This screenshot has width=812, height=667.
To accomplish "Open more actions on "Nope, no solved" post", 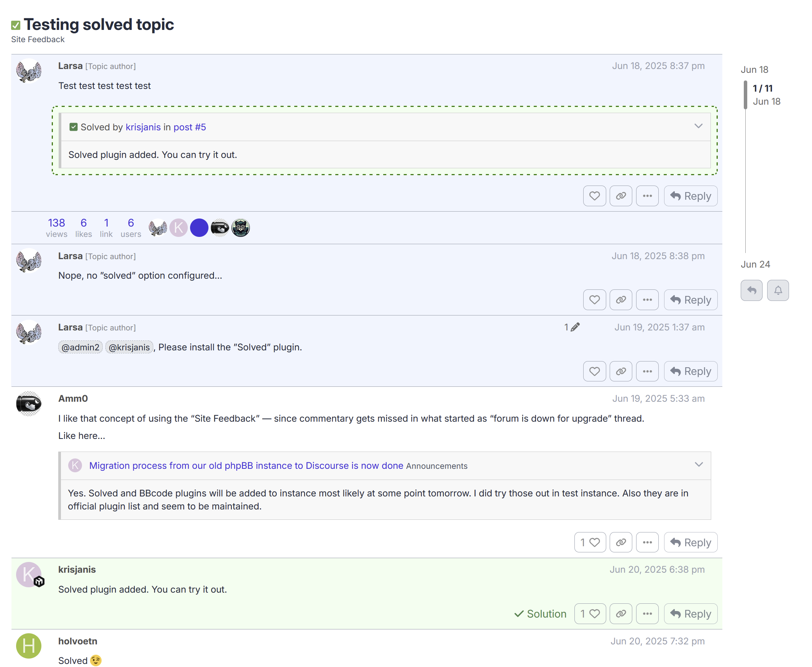I will [647, 300].
